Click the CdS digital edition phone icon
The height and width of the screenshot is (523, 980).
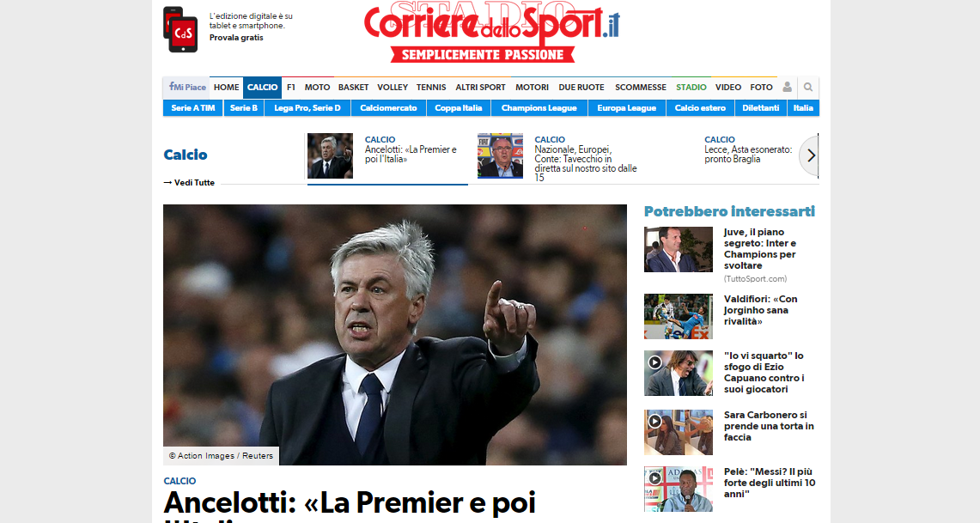tap(180, 29)
